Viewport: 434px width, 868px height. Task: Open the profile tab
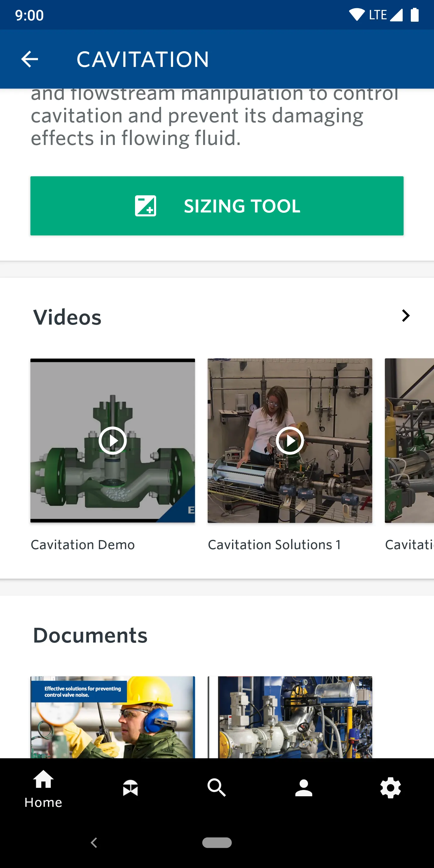click(303, 788)
